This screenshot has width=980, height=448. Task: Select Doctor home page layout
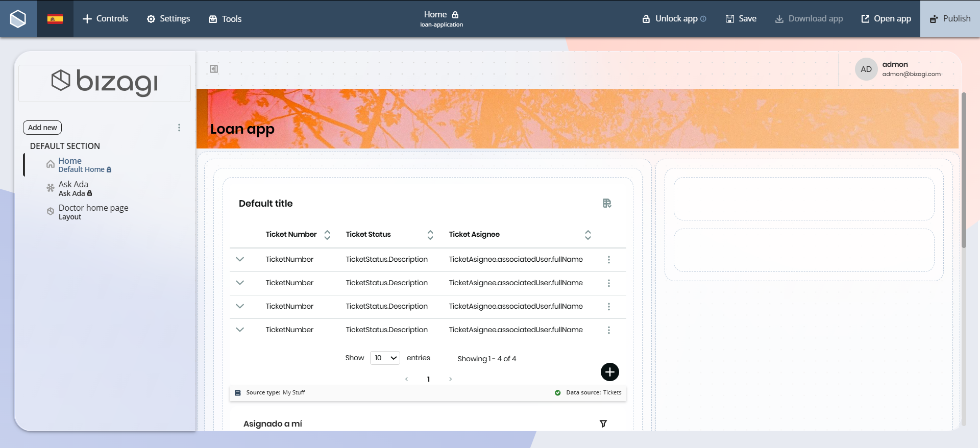click(x=93, y=212)
